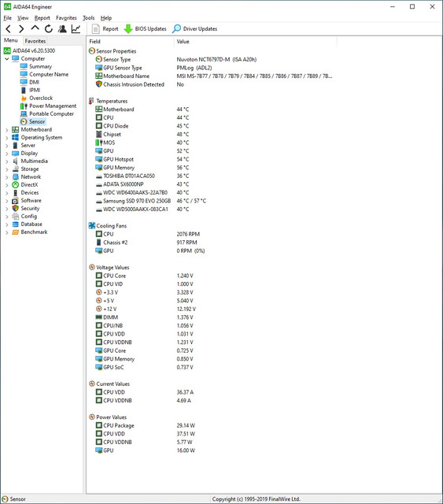The image size is (443, 504).
Task: Go back with the left arrow icon
Action: point(9,29)
